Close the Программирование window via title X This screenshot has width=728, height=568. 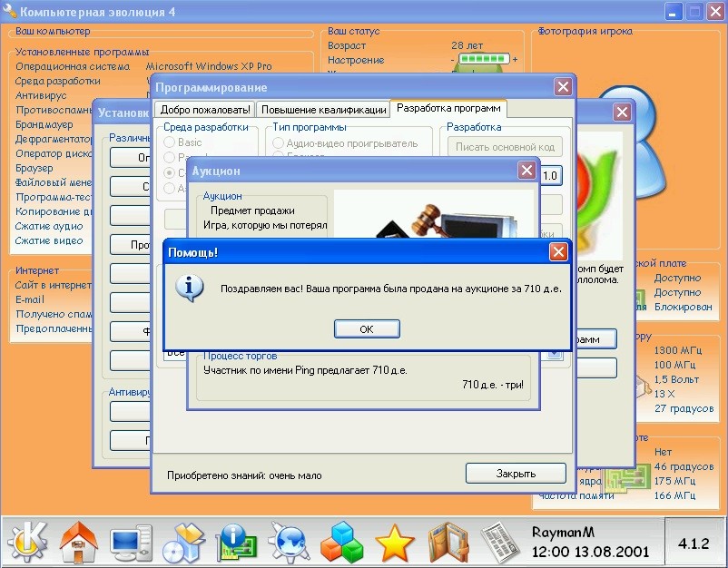pyautogui.click(x=563, y=87)
